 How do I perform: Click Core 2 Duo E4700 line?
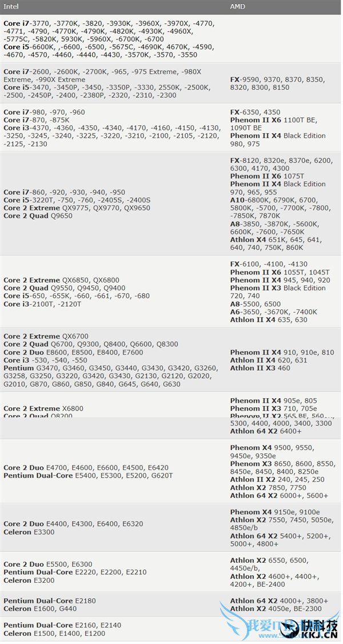pyautogui.click(x=57, y=468)
